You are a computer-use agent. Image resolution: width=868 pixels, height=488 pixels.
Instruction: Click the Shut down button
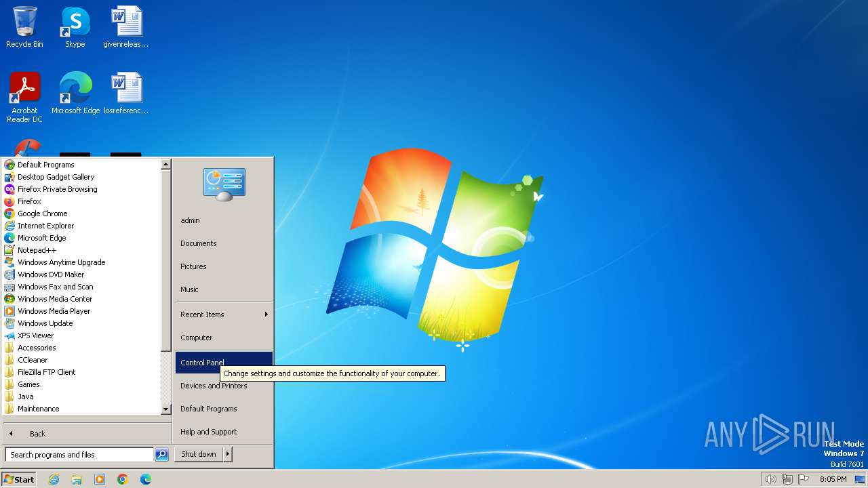click(x=199, y=454)
